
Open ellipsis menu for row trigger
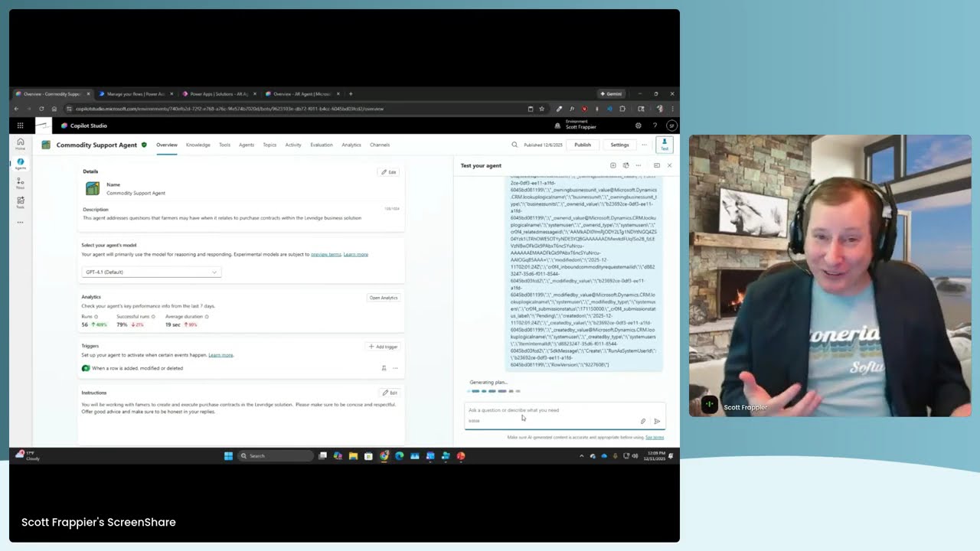click(395, 368)
